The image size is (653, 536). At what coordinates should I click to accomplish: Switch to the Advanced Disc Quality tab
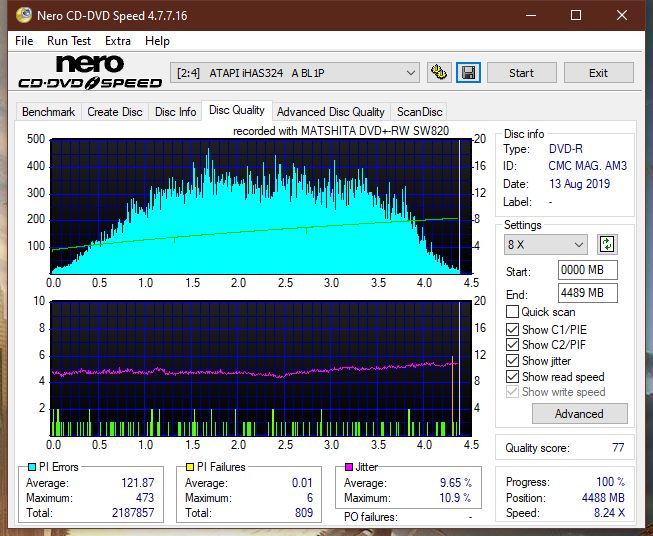point(331,112)
